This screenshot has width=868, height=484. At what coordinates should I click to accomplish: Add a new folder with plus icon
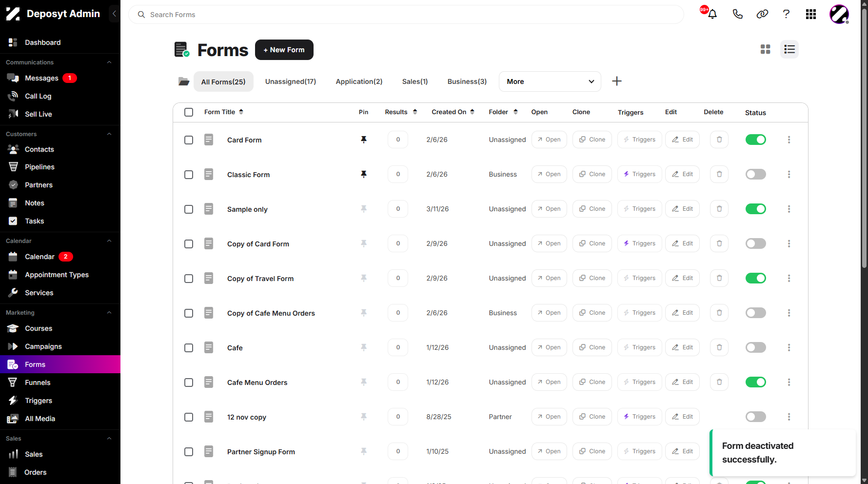(617, 81)
